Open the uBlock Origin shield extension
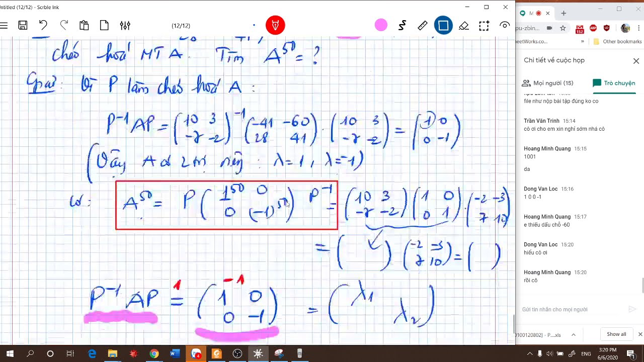644x362 pixels. (x=606, y=28)
